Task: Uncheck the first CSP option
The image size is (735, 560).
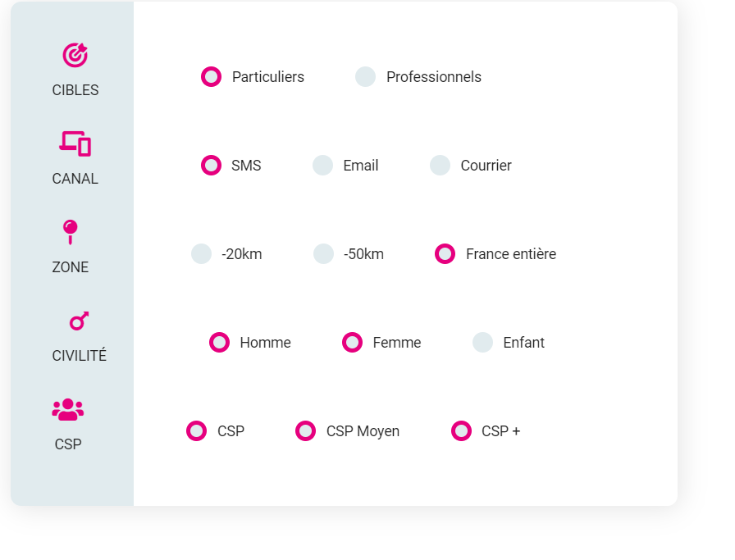Action: (196, 431)
